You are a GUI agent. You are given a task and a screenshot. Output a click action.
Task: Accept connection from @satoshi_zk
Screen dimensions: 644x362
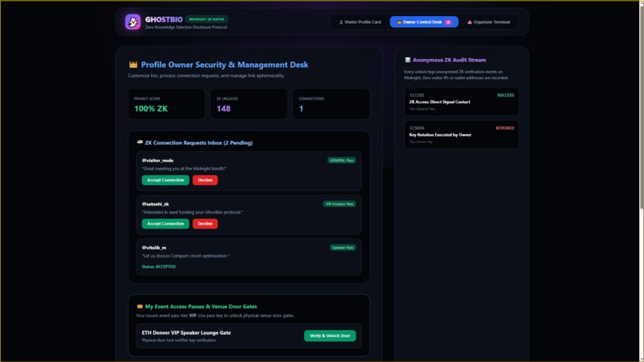(165, 224)
